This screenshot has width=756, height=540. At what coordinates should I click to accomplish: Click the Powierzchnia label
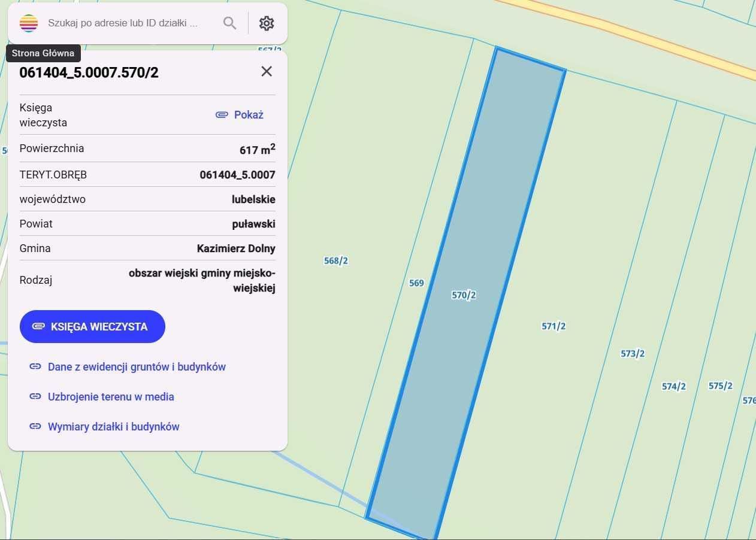pos(52,148)
